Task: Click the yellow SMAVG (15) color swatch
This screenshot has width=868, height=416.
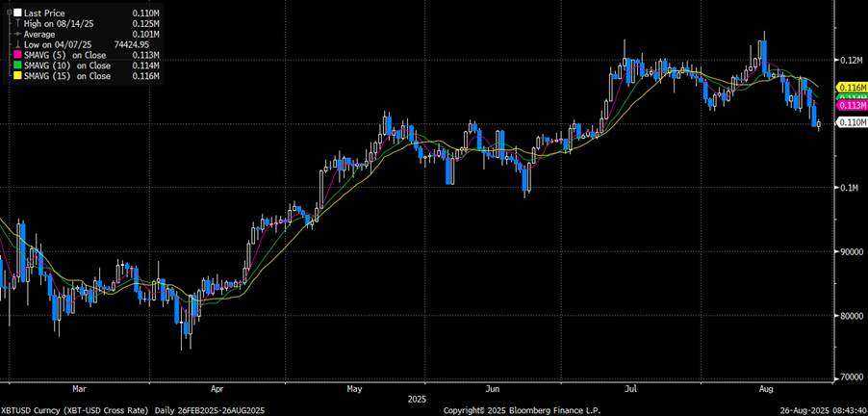Action: pyautogui.click(x=19, y=76)
